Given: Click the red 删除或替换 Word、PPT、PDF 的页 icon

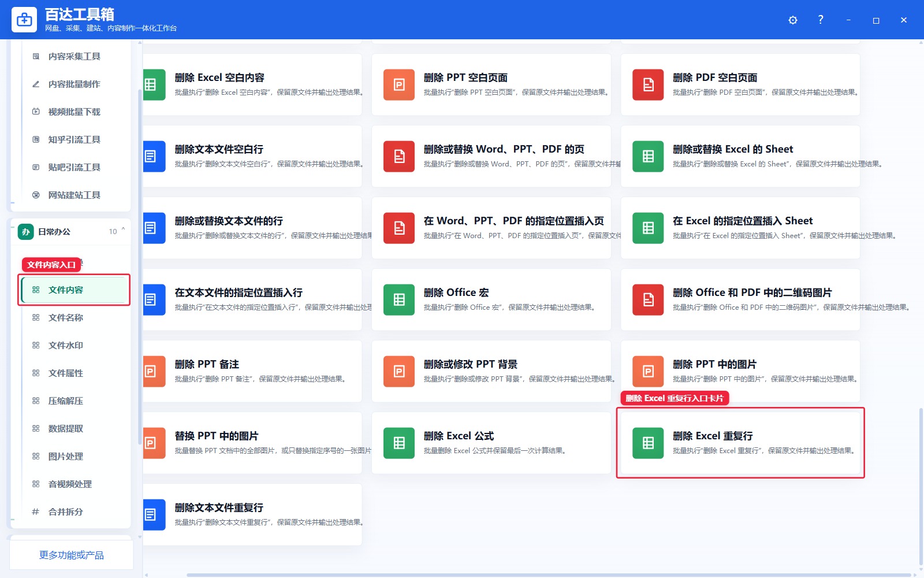Looking at the screenshot, I should (399, 156).
